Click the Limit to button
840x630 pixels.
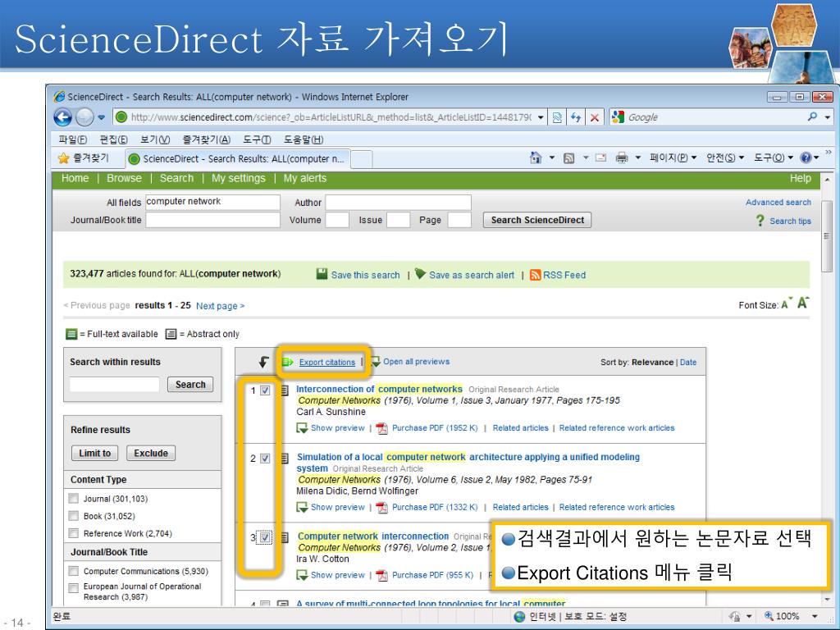point(95,453)
